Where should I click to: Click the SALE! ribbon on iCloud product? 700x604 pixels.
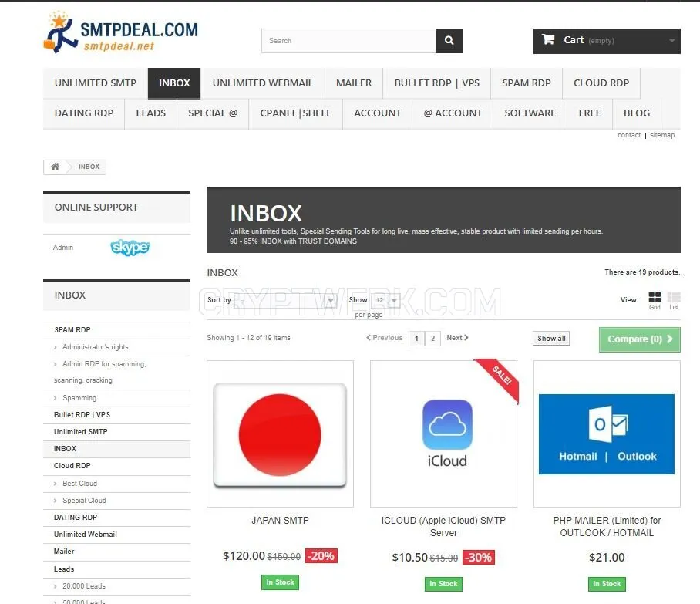(x=501, y=376)
